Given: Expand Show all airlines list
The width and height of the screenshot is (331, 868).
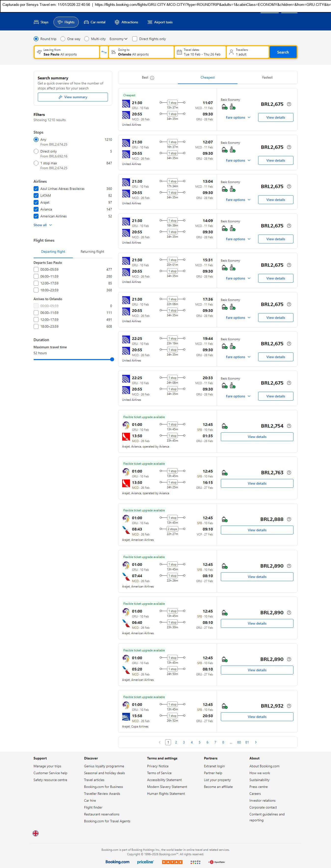Looking at the screenshot, I should pos(42,225).
